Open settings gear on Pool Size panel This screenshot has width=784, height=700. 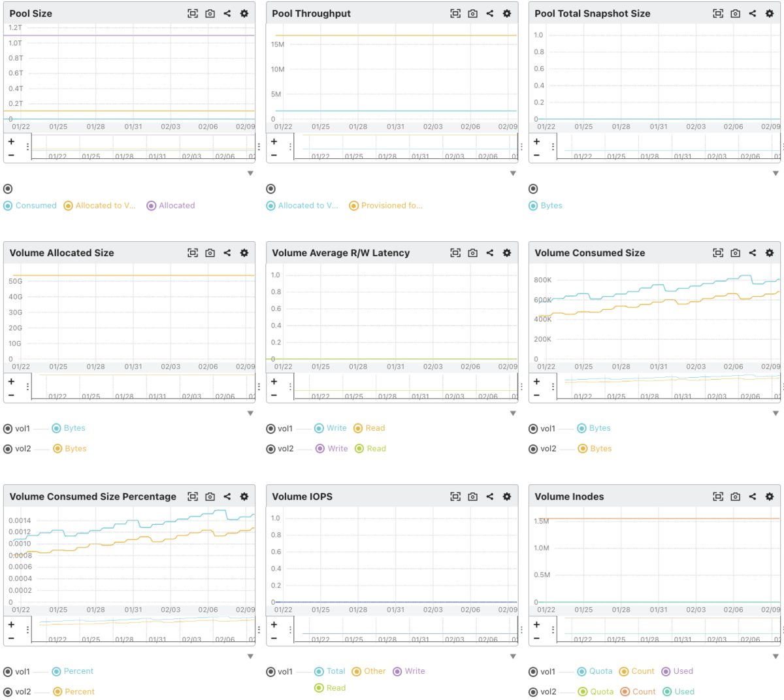pyautogui.click(x=244, y=13)
